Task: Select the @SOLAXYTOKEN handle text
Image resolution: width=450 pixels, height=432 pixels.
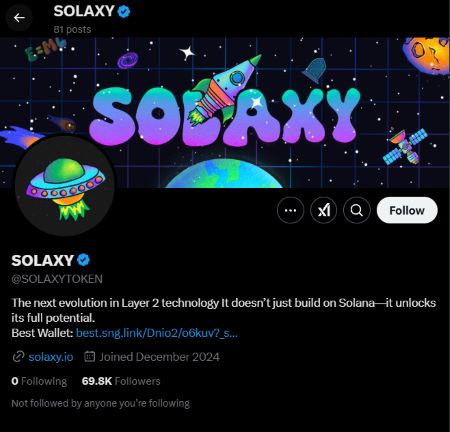Action: (57, 279)
